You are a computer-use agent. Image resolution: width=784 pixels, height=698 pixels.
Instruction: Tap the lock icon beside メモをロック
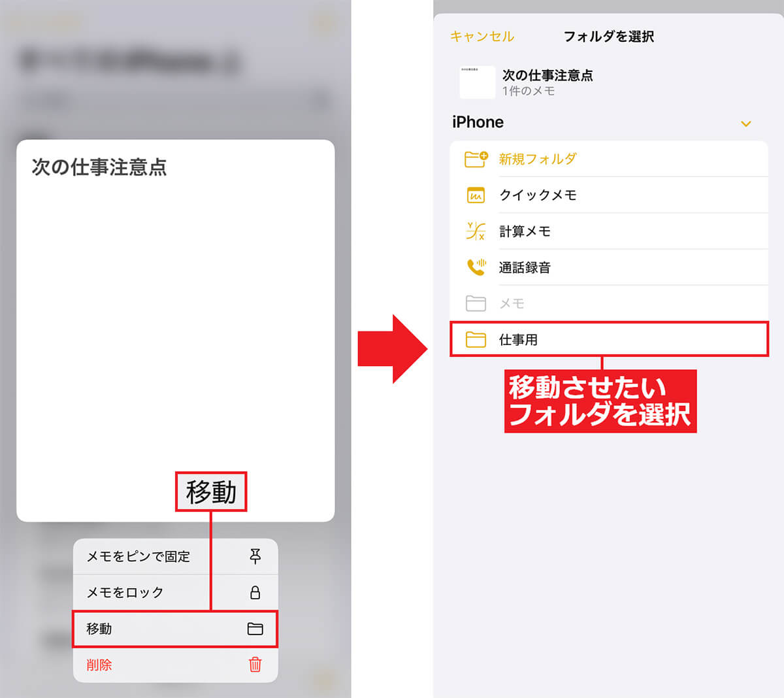pyautogui.click(x=255, y=592)
